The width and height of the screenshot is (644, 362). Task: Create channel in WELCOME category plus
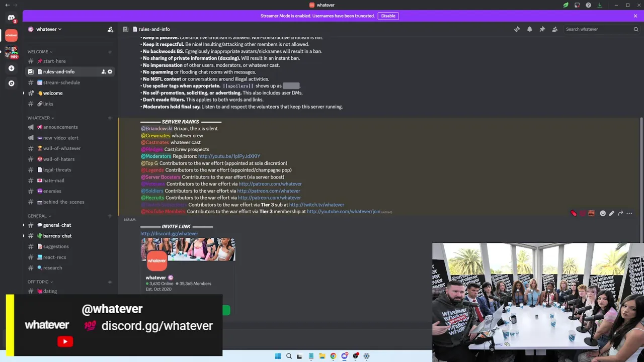click(x=110, y=52)
